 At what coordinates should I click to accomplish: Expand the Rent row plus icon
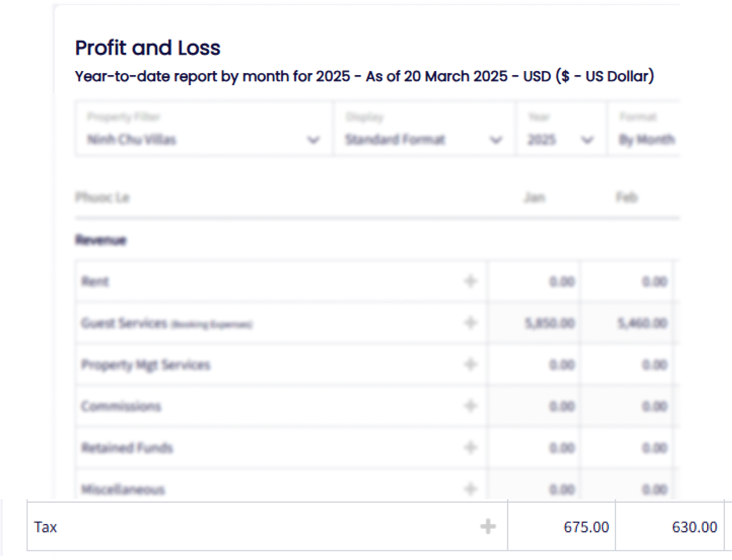(471, 281)
